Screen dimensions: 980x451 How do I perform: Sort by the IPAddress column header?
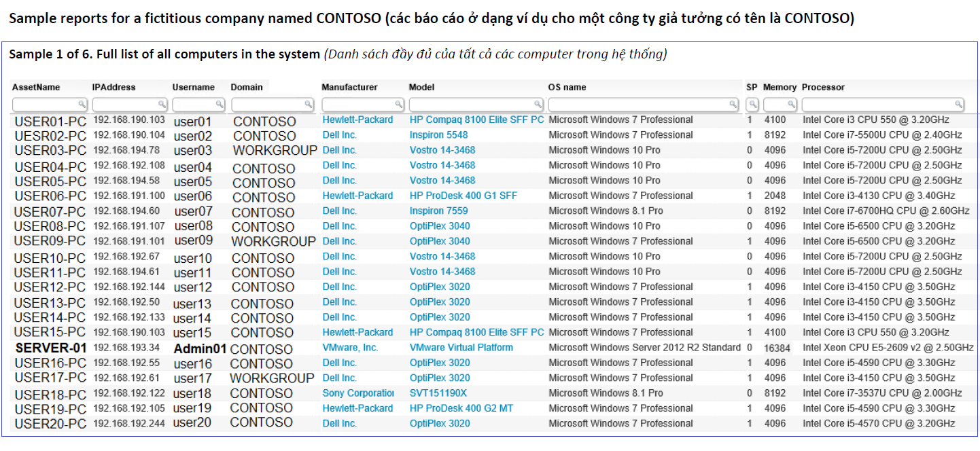pyautogui.click(x=114, y=87)
